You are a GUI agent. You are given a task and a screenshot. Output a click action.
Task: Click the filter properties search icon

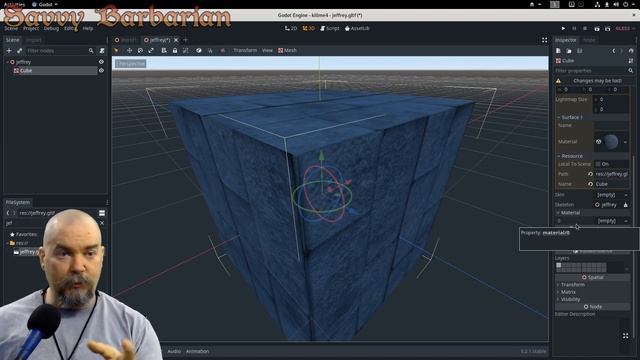coord(631,71)
